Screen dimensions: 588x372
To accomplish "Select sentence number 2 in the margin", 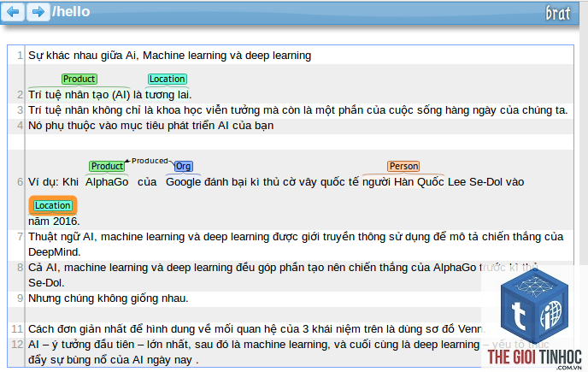I will (20, 95).
